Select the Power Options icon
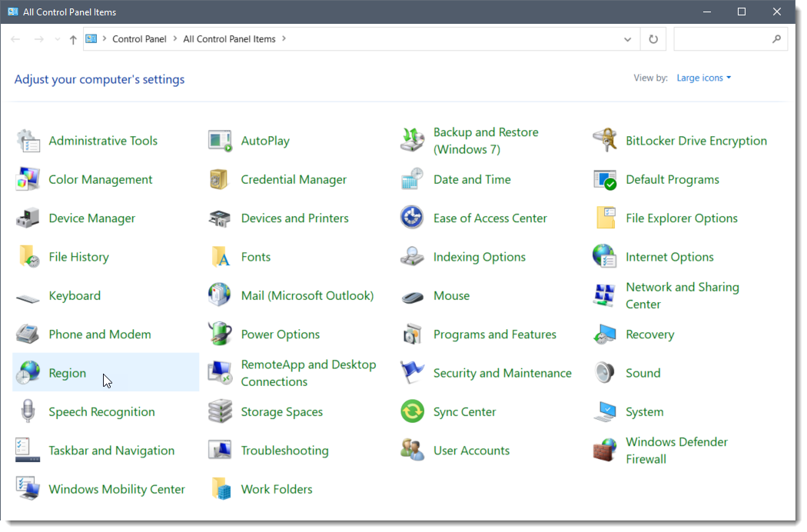Image resolution: width=807 pixels, height=532 pixels. (281, 334)
